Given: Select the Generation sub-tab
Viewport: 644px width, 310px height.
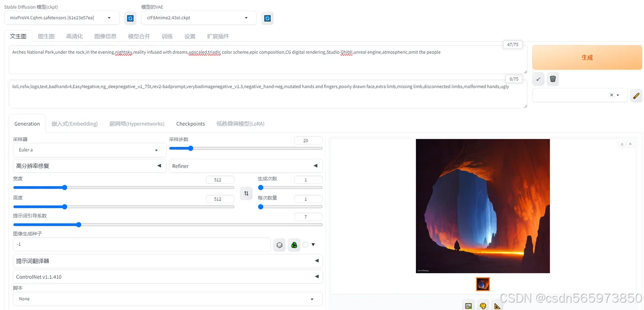Looking at the screenshot, I should [x=27, y=124].
